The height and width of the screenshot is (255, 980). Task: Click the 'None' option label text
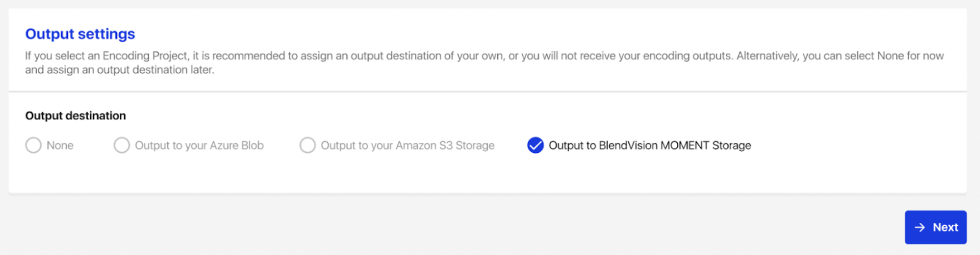[x=60, y=146]
